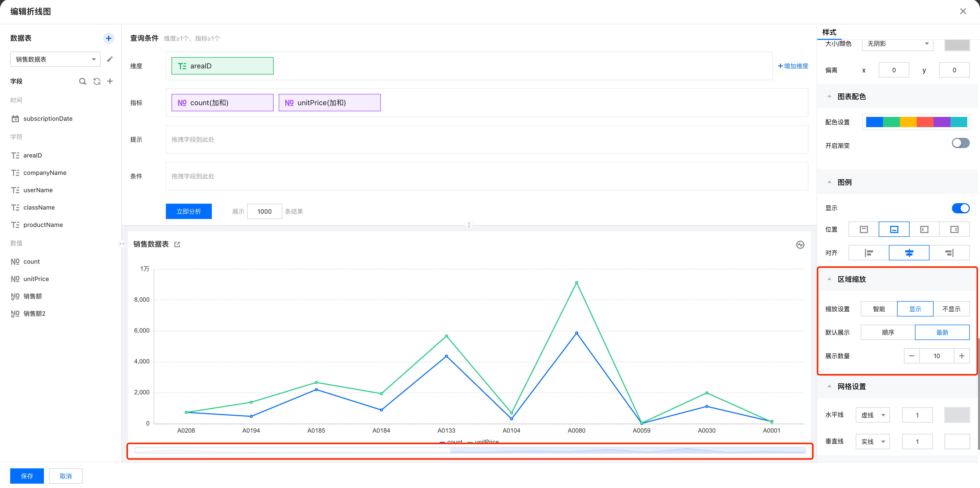Turn off legend 显示 switch
Viewport: 980px width, 488px height.
tap(960, 208)
